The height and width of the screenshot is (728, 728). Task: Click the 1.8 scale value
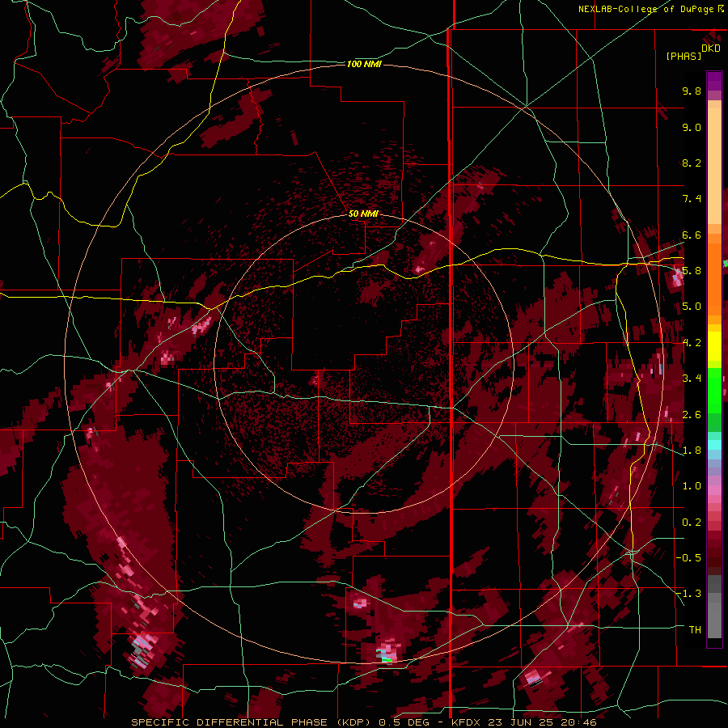pyautogui.click(x=692, y=451)
